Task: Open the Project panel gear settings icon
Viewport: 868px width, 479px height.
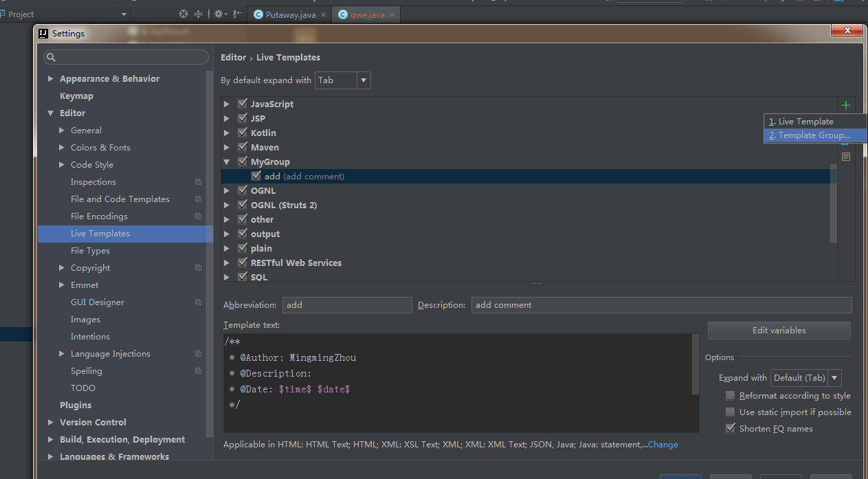Action: click(x=219, y=14)
